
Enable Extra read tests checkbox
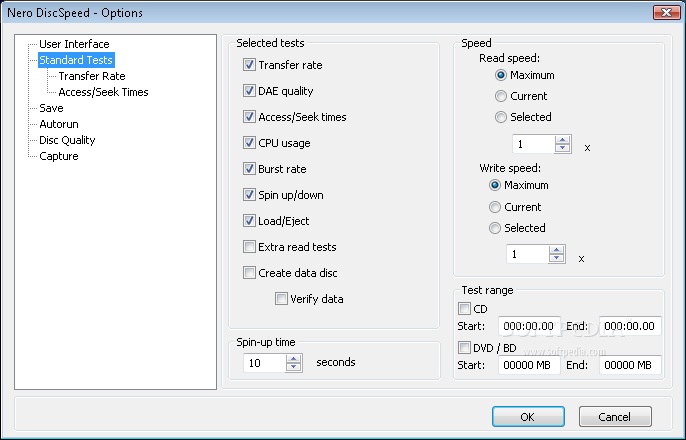point(249,247)
